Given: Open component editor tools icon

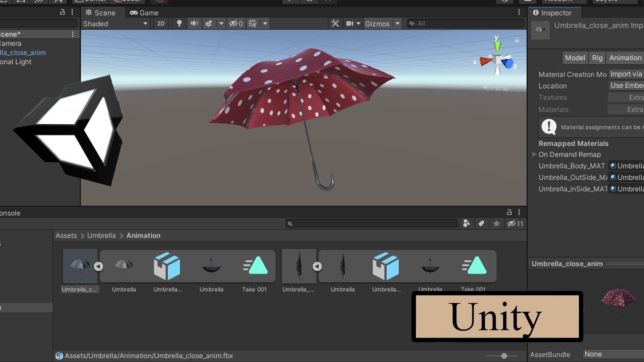Looking at the screenshot, I should 335,23.
